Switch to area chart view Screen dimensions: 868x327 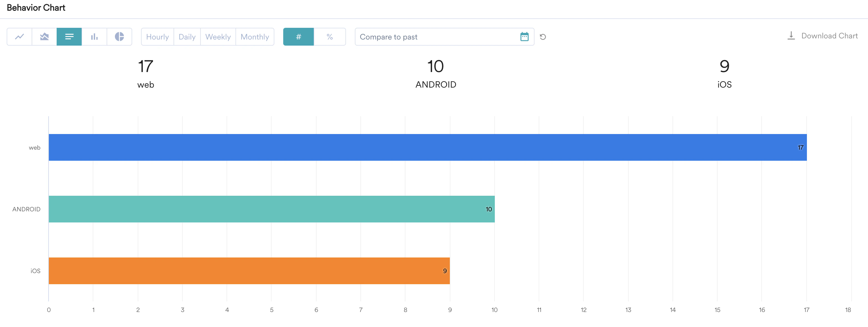pyautogui.click(x=44, y=36)
